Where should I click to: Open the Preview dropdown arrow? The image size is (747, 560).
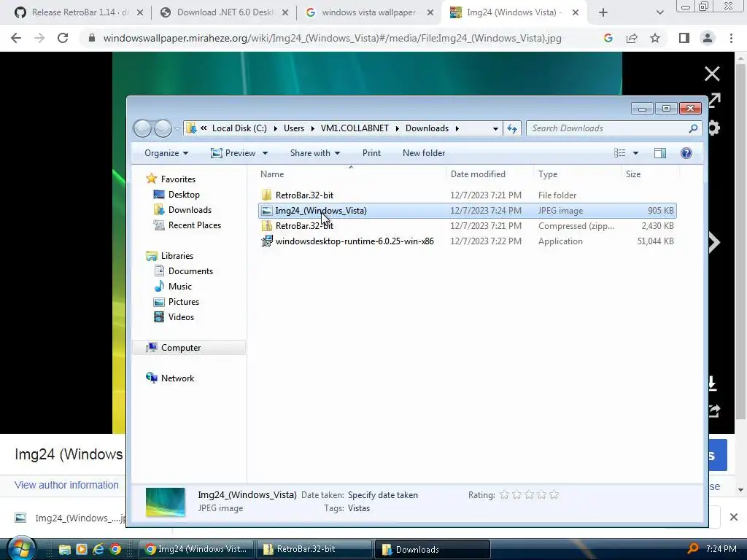266,153
